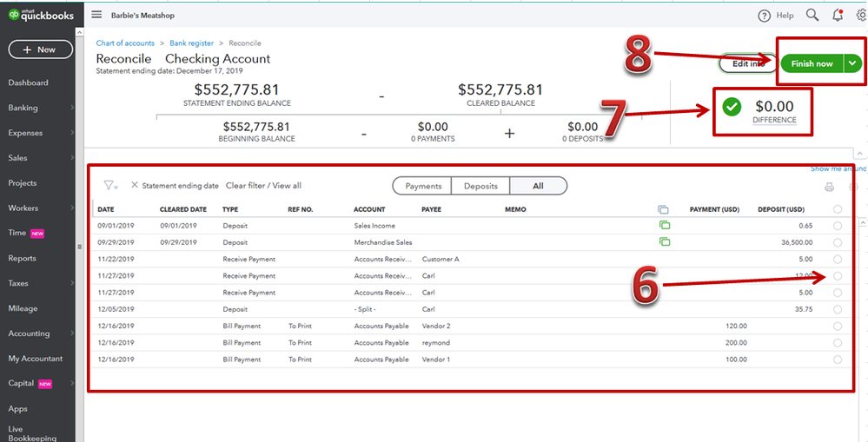Sort by the DATE column header
The image size is (868, 442).
point(106,209)
